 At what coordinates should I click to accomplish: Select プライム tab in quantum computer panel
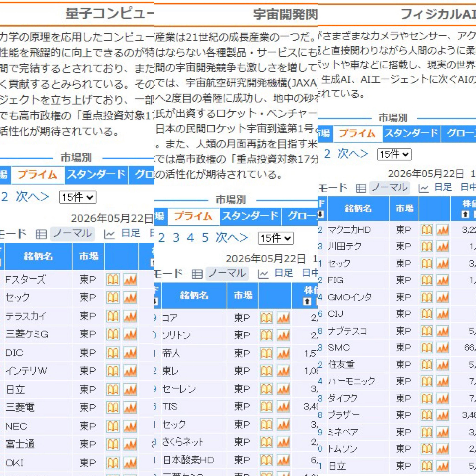coord(38,175)
